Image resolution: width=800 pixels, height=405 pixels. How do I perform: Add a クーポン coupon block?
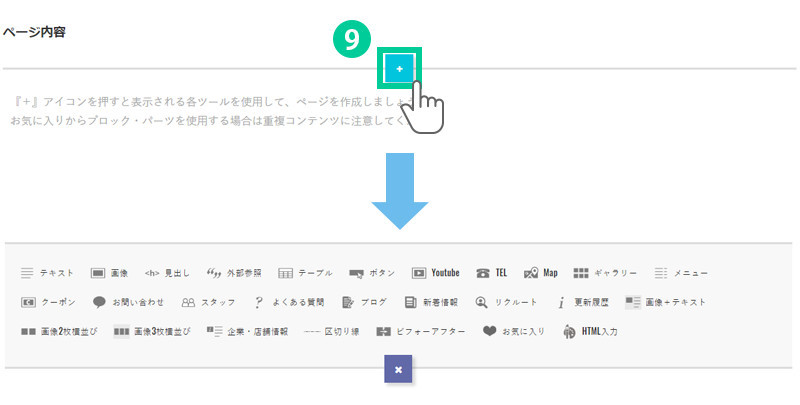tap(48, 301)
